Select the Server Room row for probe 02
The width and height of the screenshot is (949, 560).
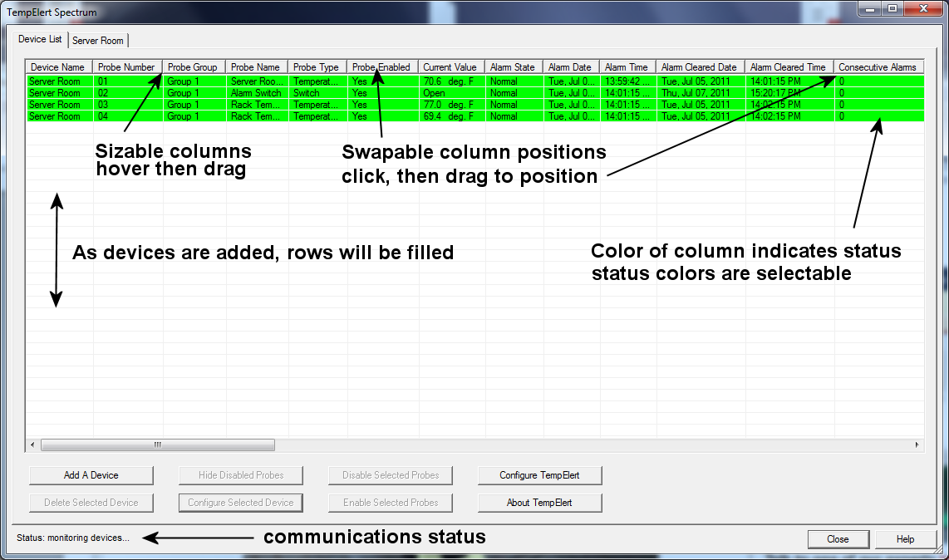(474, 93)
